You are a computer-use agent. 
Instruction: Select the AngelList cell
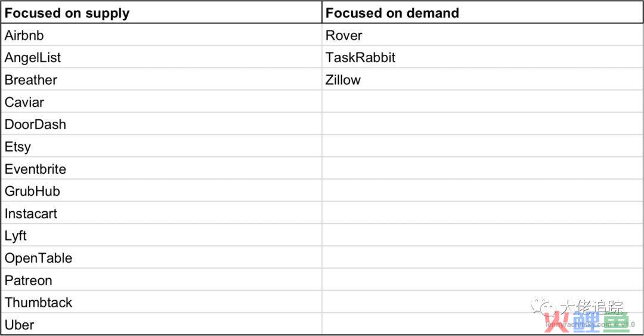(x=161, y=57)
